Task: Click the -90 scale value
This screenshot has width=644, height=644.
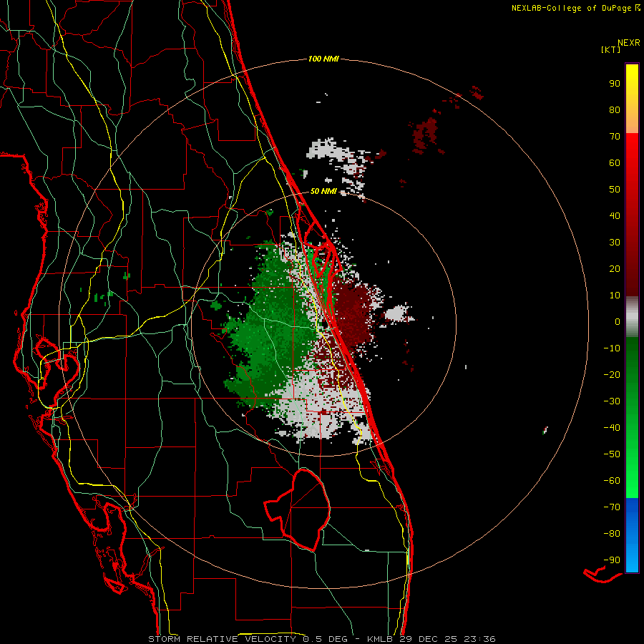Action: click(x=612, y=560)
